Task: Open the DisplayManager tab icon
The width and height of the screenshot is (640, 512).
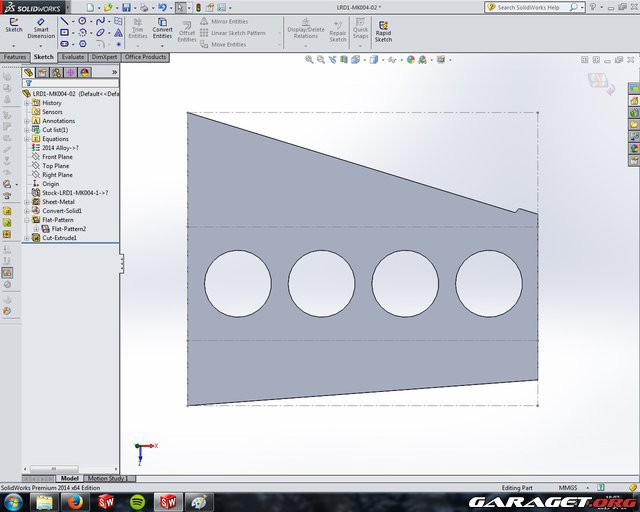Action: [85, 72]
